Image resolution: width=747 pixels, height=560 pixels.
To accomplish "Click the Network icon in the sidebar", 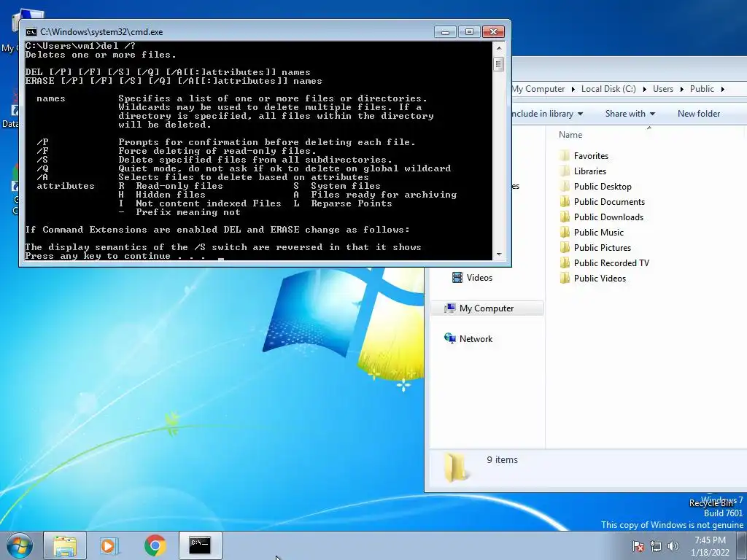I will tap(449, 338).
